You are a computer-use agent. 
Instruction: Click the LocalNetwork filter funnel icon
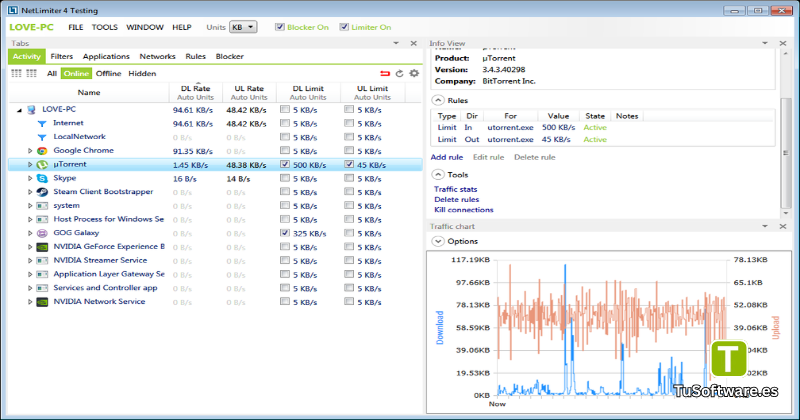(42, 137)
